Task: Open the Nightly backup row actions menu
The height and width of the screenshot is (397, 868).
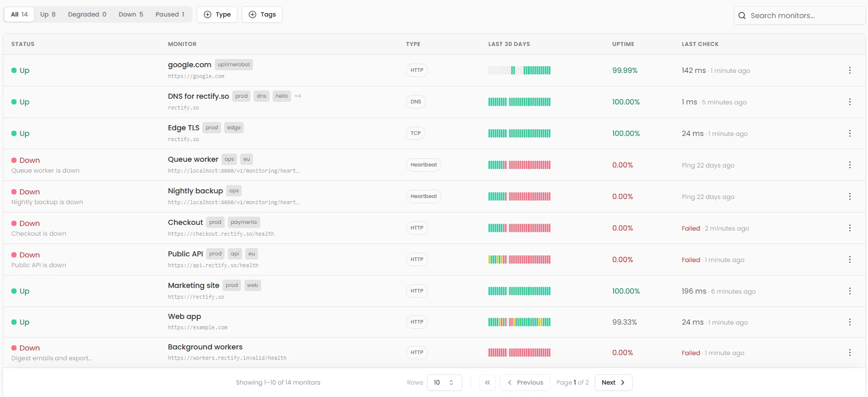Action: pos(849,196)
